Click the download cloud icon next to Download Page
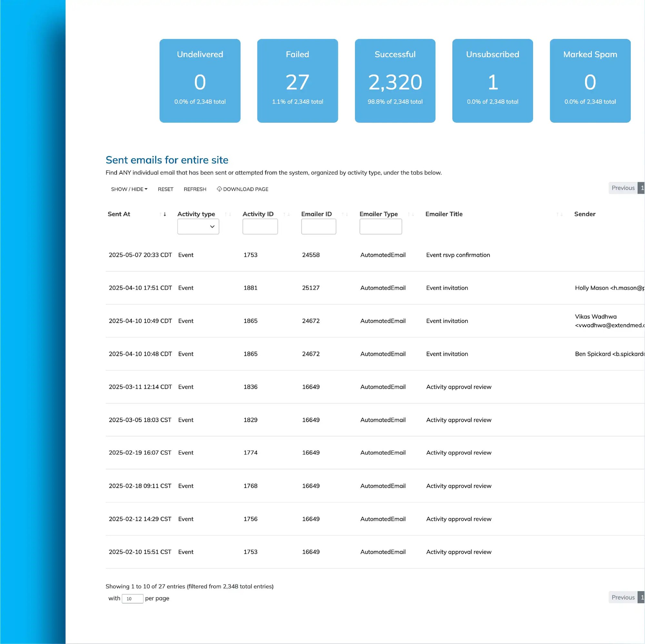645x644 pixels. coord(219,189)
